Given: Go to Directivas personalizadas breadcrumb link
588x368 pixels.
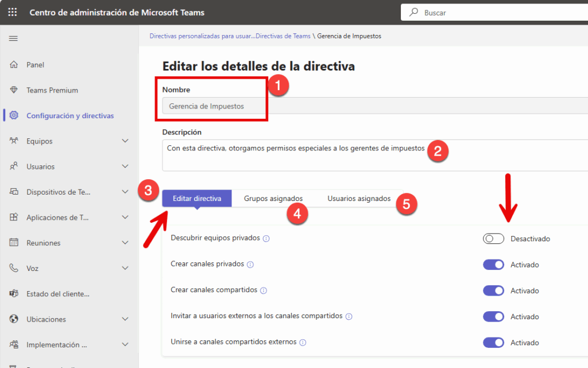Looking at the screenshot, I should tap(230, 36).
